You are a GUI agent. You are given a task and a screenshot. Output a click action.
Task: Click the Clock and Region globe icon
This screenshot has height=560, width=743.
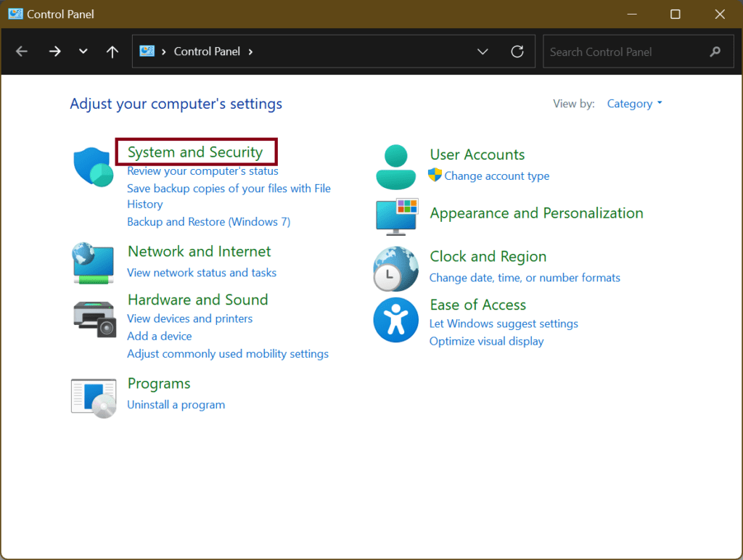pyautogui.click(x=395, y=268)
